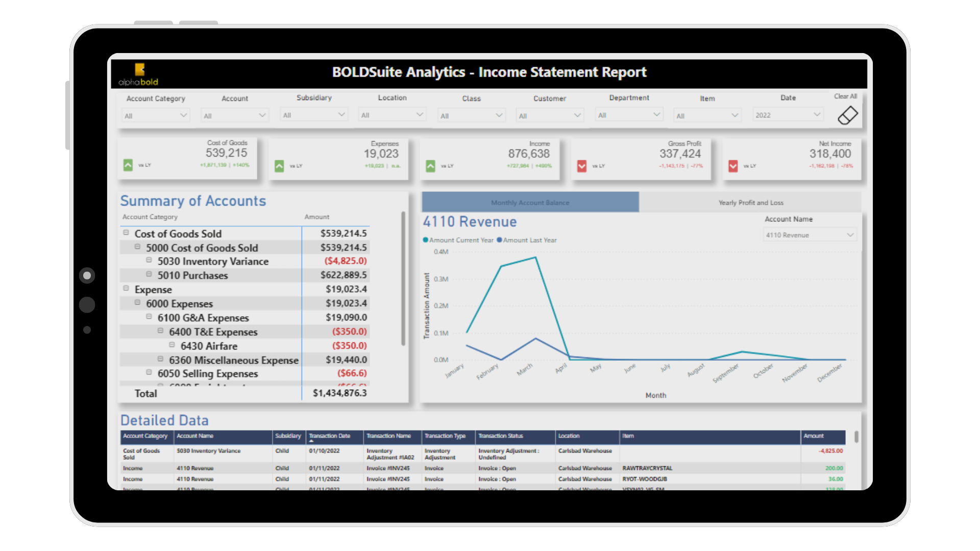Collapse the 6360 Miscellaneous Expense row
Viewport: 980px width, 551px height.
tap(160, 359)
